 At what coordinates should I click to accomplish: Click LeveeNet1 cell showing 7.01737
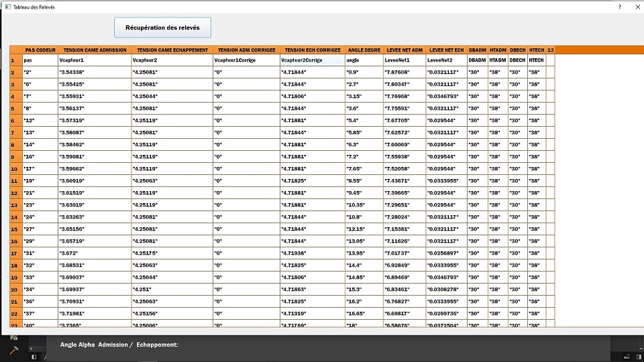(x=405, y=253)
